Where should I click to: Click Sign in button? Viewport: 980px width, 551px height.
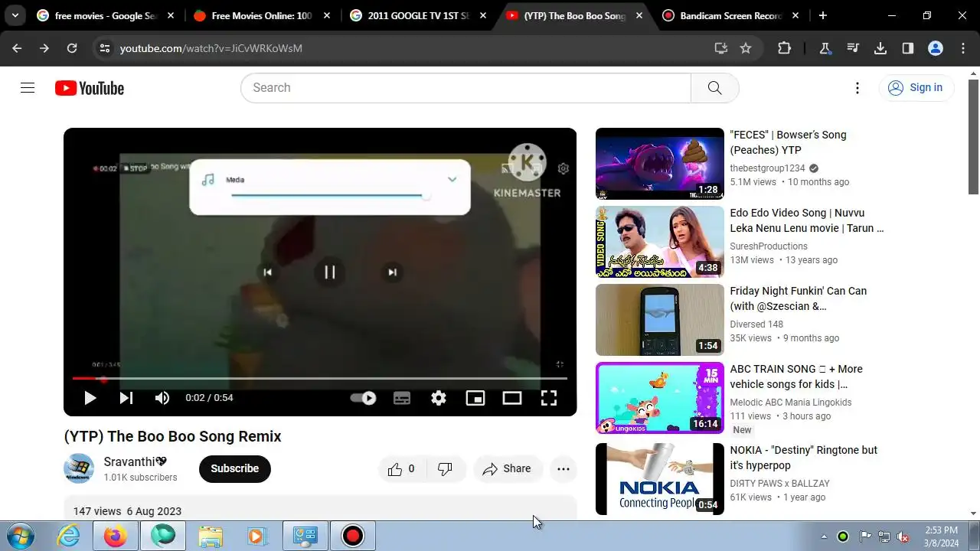point(916,88)
